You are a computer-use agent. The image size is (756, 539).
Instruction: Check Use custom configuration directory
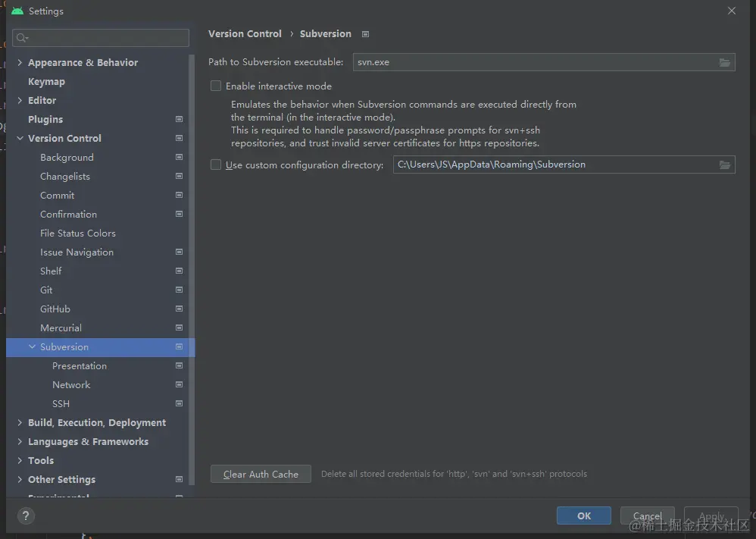[216, 165]
